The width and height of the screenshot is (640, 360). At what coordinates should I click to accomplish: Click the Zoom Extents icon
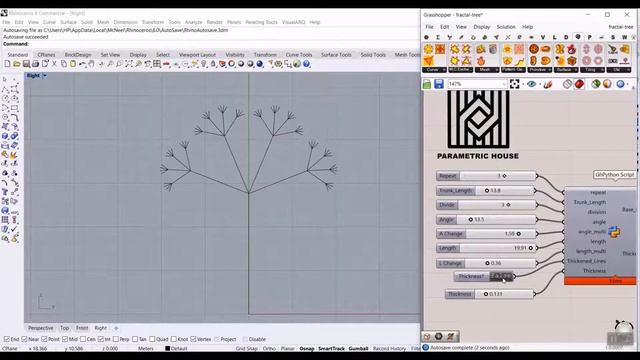click(129, 64)
